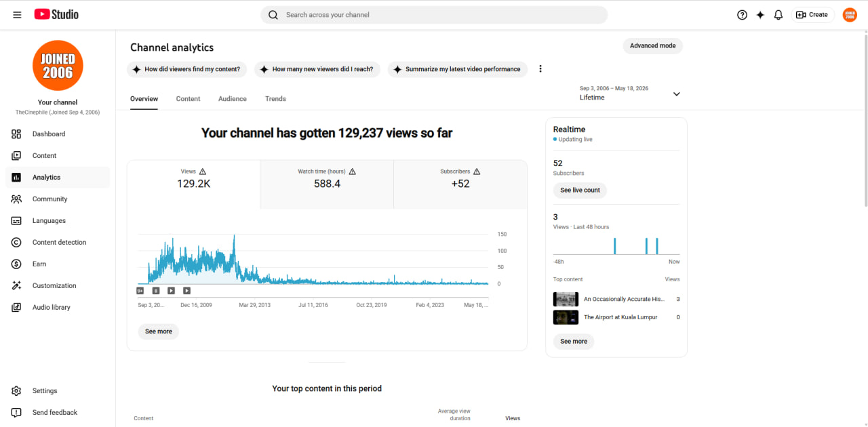
Task: Click the Views warning triangle icon
Action: coord(203,171)
